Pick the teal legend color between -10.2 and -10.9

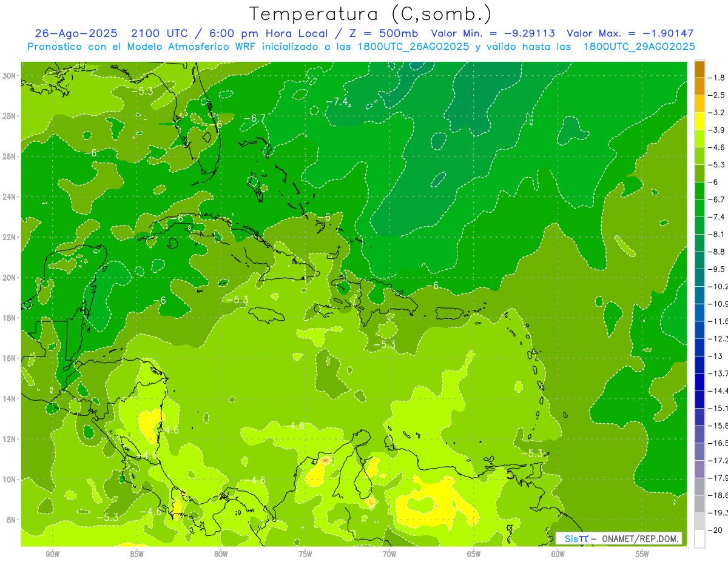coord(699,295)
